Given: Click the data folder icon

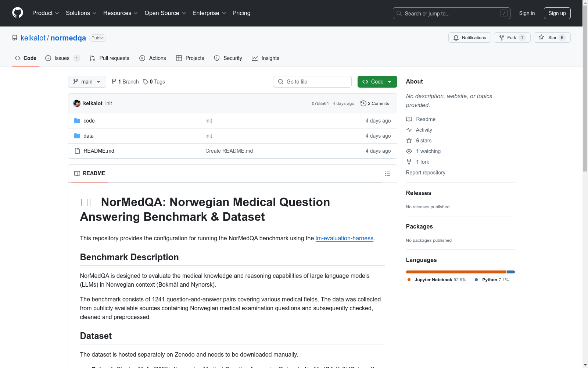Looking at the screenshot, I should point(77,136).
